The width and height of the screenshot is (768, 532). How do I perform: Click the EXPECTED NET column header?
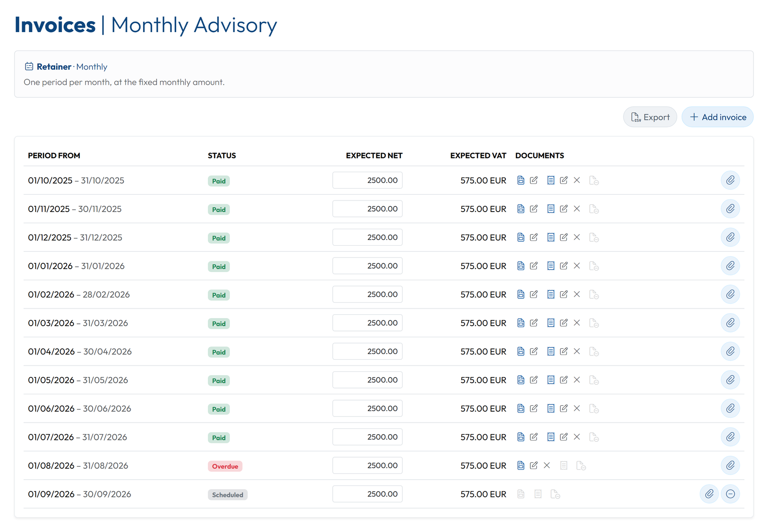tap(374, 155)
